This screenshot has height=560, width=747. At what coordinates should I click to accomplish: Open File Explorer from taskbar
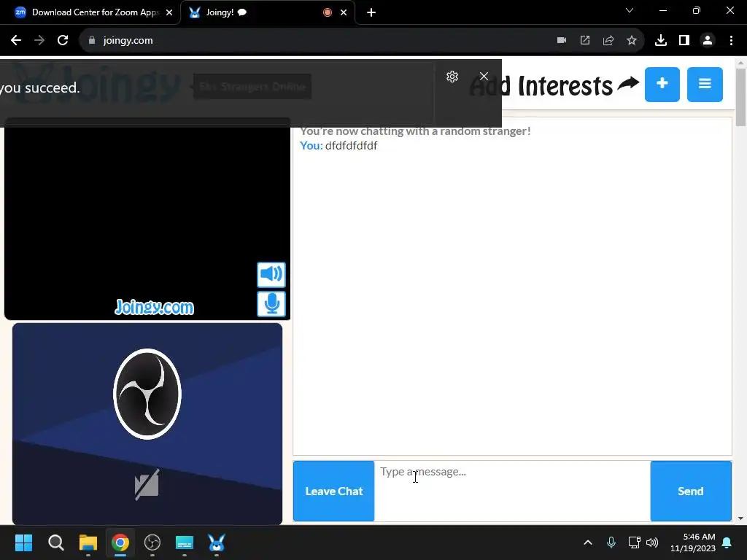point(88,542)
